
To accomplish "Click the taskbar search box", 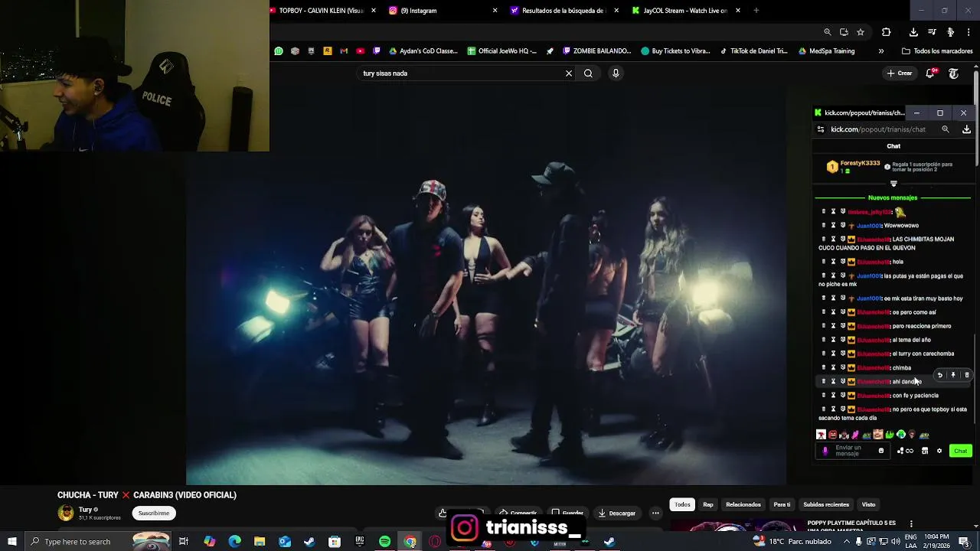I will tap(98, 542).
